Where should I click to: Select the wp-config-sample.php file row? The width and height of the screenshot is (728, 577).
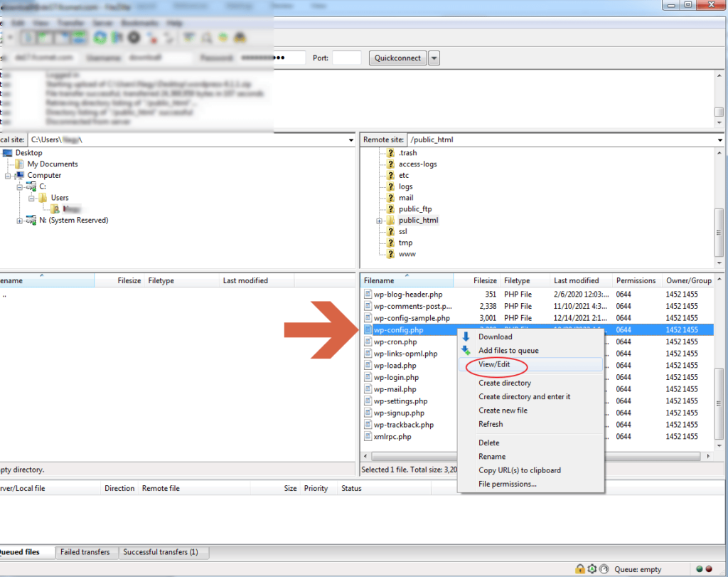pos(537,318)
